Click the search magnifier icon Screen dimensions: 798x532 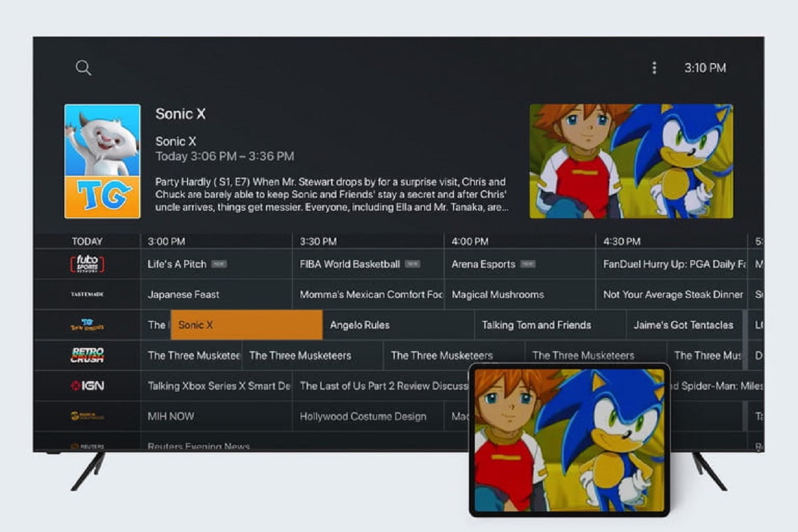83,68
